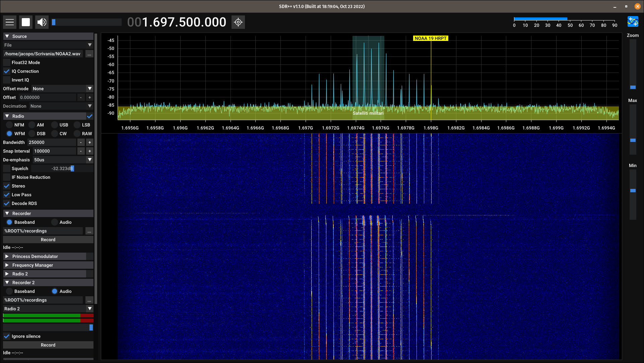Screen dimensions: 644x363
Task: Decrease Snap Interval with the minus button
Action: point(81,151)
